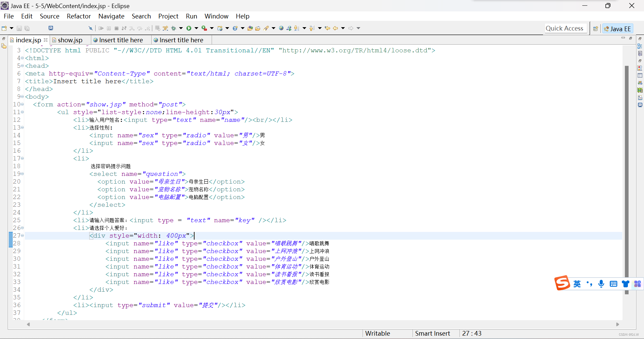Click the Open Task icon
The image size is (644, 339).
pyautogui.click(x=258, y=28)
